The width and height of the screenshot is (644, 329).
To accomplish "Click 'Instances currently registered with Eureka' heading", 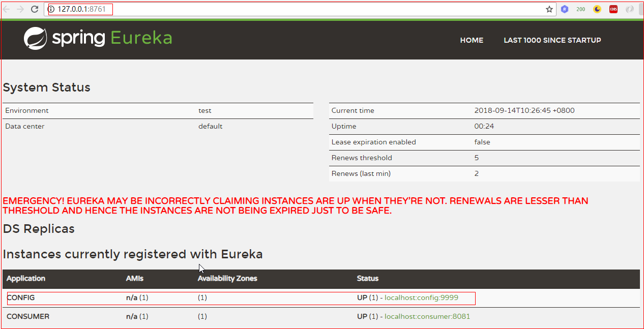I will click(133, 254).
